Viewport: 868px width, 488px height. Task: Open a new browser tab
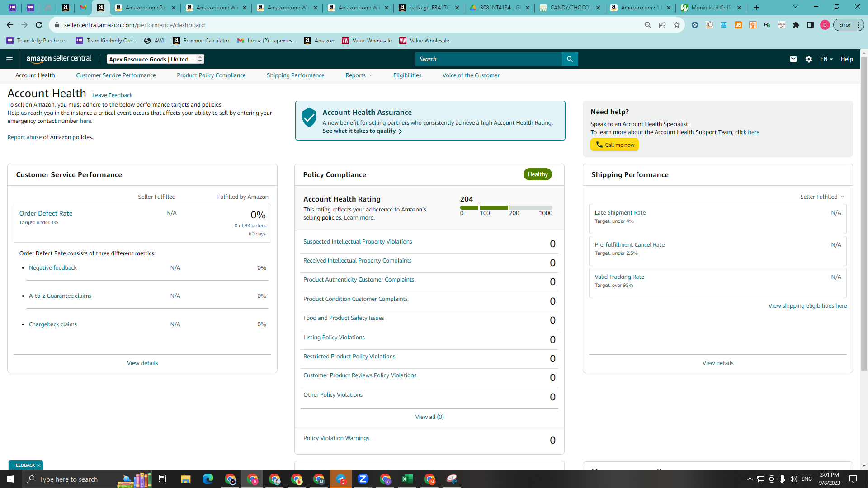(x=756, y=8)
